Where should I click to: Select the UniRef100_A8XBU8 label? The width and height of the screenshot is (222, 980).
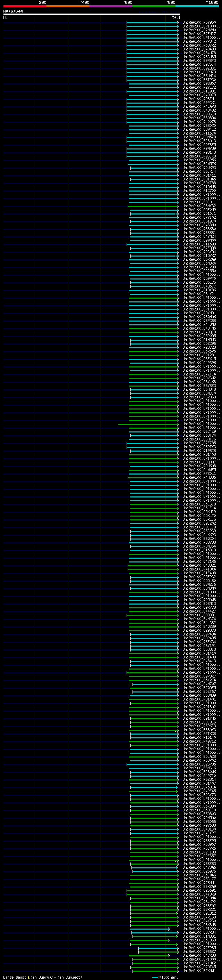point(199,925)
